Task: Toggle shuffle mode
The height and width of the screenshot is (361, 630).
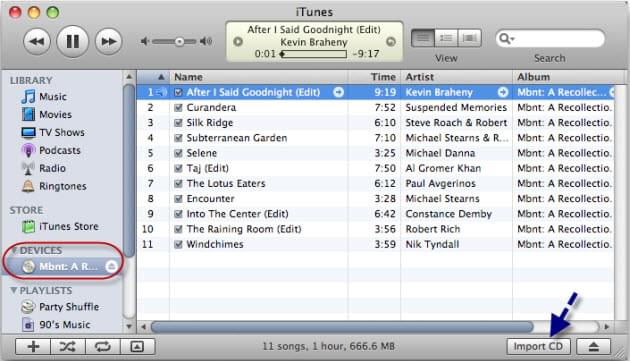Action: click(x=68, y=347)
